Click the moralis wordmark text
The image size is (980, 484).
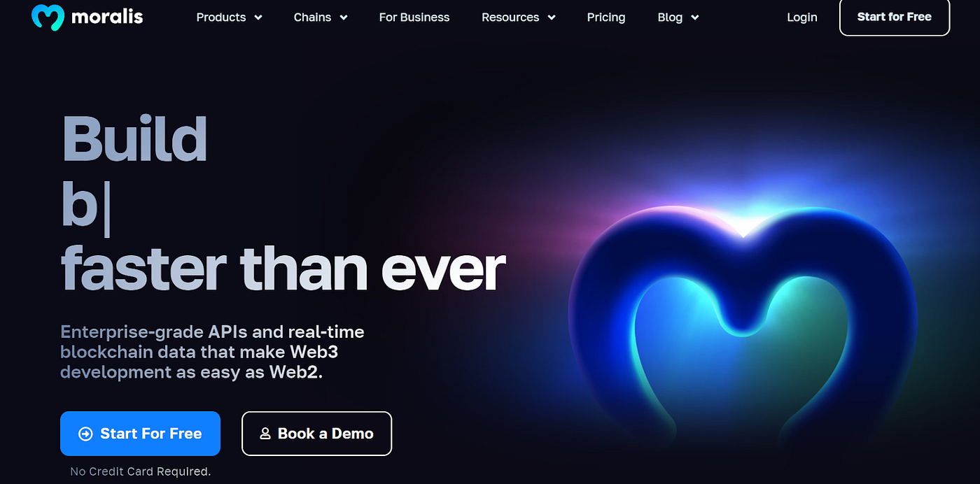[x=107, y=16]
